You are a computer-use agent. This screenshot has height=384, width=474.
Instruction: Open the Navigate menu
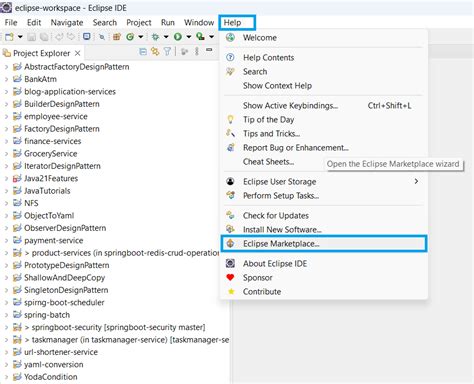pyautogui.click(x=67, y=23)
